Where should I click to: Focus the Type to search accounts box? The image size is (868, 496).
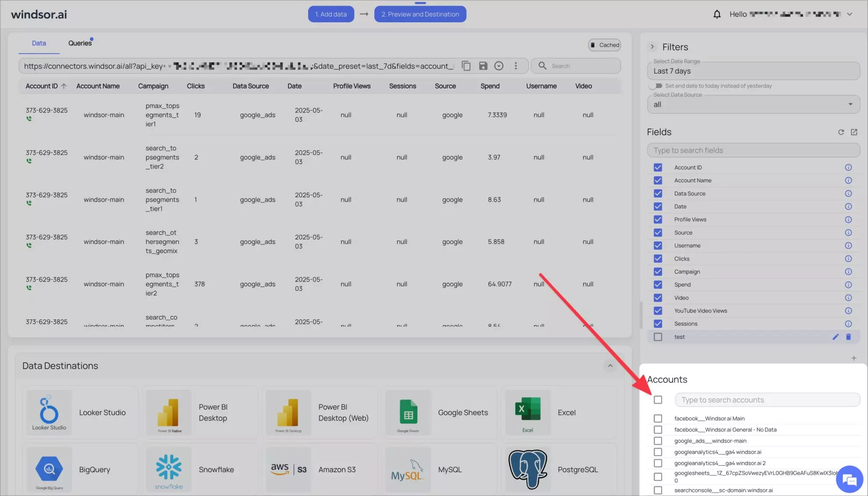tap(767, 400)
